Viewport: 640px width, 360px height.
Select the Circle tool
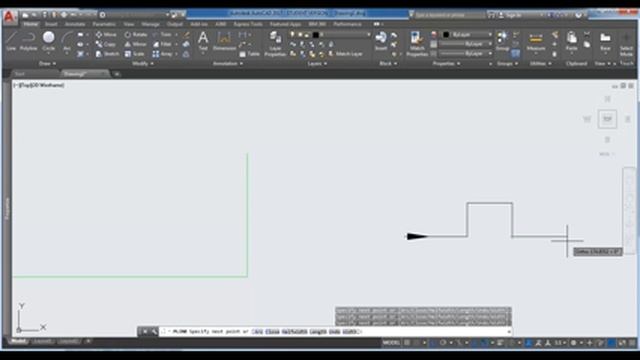pos(49,41)
